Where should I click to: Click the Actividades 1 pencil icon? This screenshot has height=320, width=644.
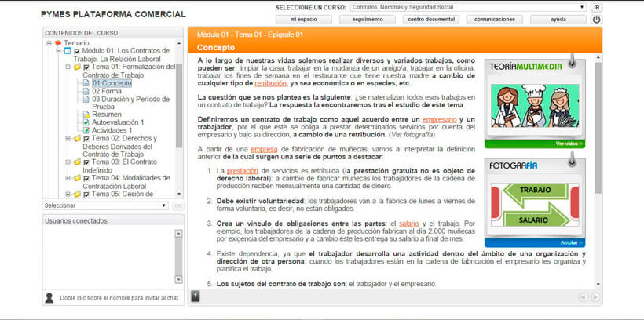[86, 130]
